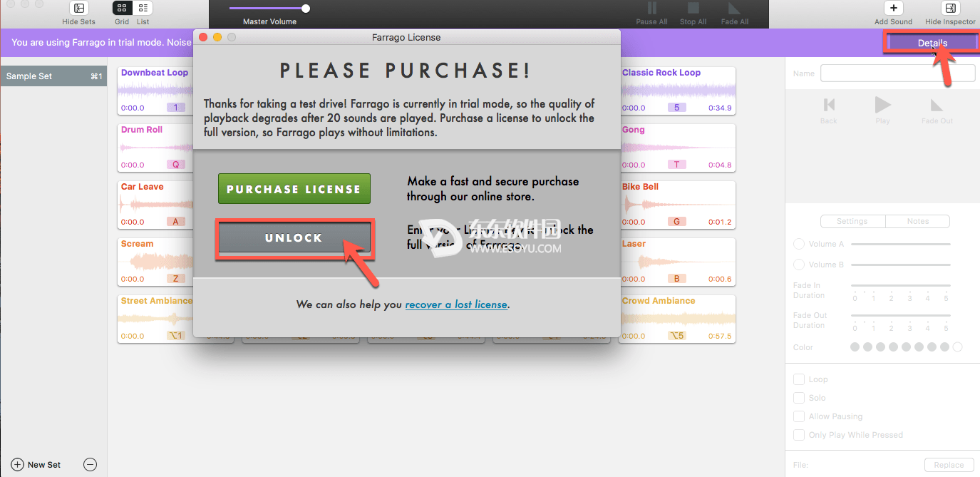Switch to List view
Viewport: 980px width, 477px height.
143,9
